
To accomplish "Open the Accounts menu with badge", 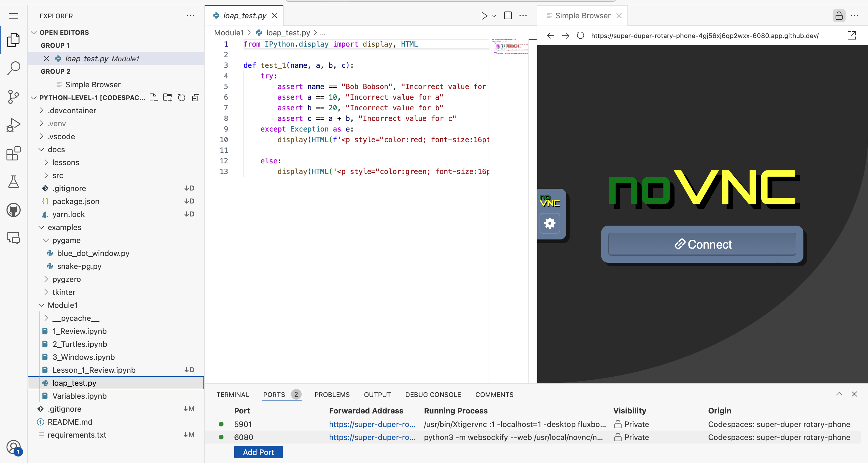I will [14, 448].
